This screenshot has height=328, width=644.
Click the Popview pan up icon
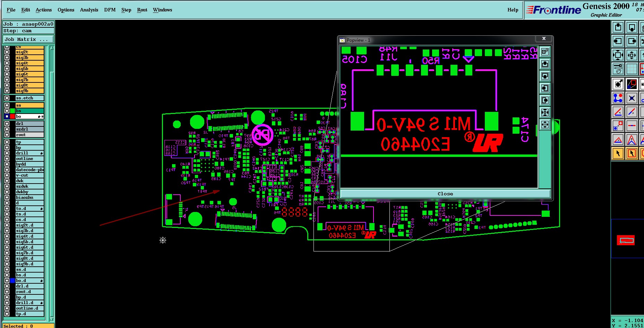tap(545, 64)
